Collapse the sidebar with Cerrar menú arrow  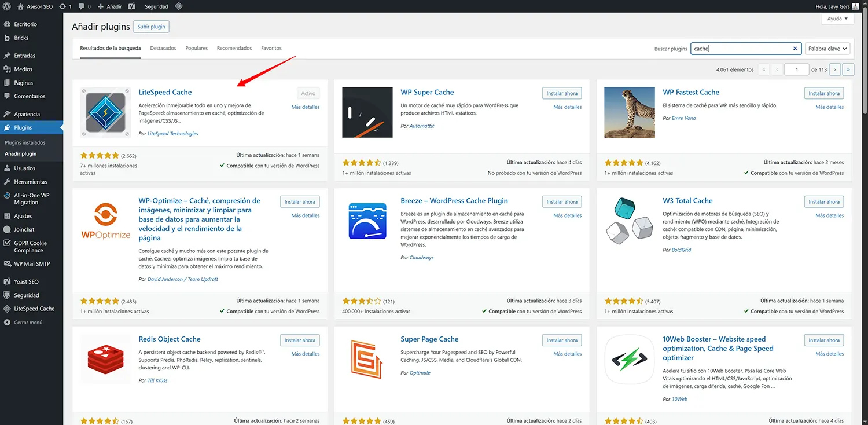pyautogui.click(x=26, y=323)
